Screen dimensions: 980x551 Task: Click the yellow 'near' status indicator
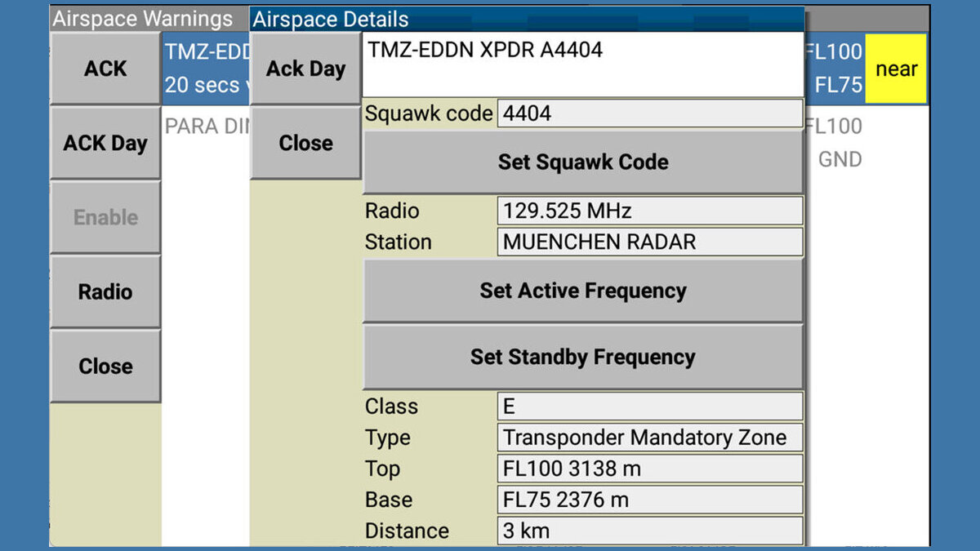(x=896, y=69)
